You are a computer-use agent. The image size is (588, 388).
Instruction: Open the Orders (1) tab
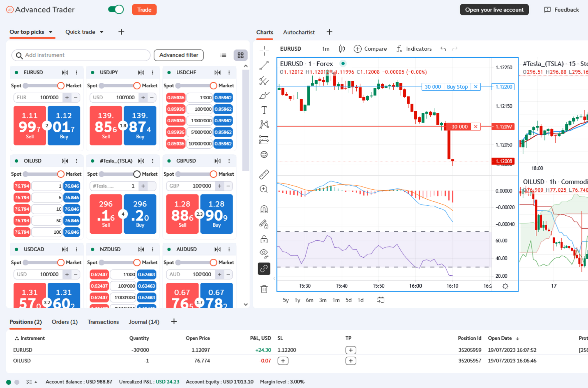click(x=64, y=322)
